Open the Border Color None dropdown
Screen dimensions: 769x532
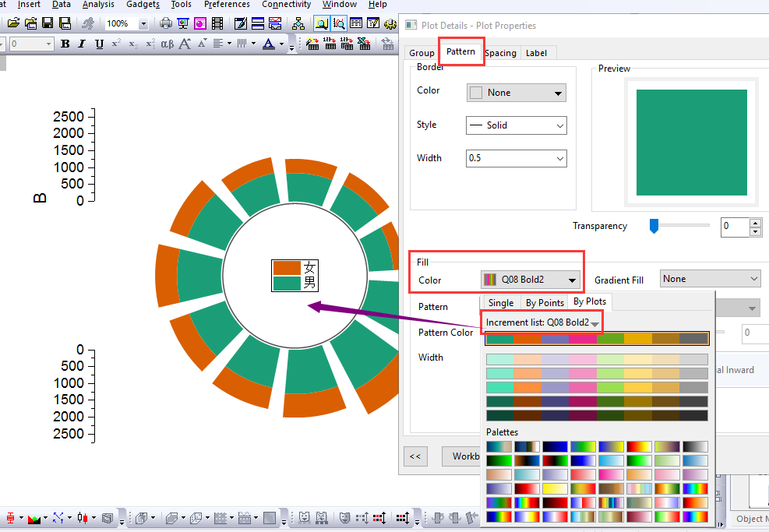pos(516,93)
